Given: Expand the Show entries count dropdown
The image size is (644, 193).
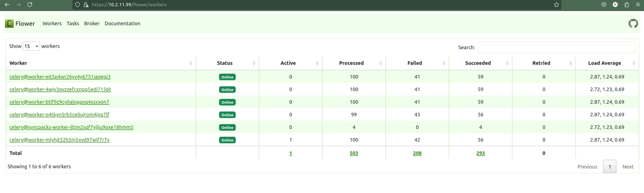Looking at the screenshot, I should [31, 46].
